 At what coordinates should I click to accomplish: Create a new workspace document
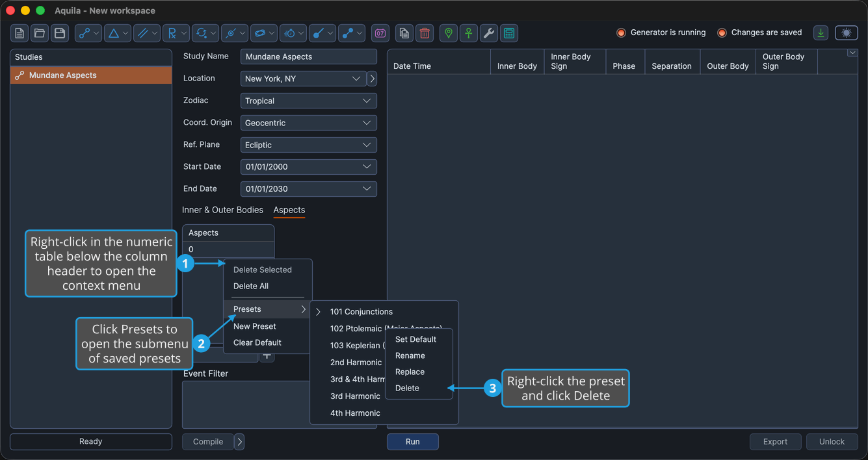coord(20,33)
